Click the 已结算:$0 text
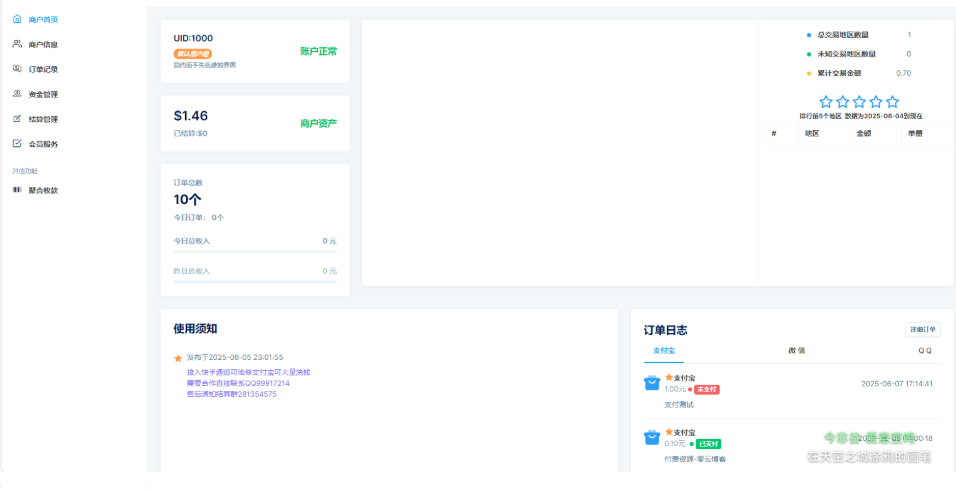Image resolution: width=956 pixels, height=490 pixels. tap(190, 133)
